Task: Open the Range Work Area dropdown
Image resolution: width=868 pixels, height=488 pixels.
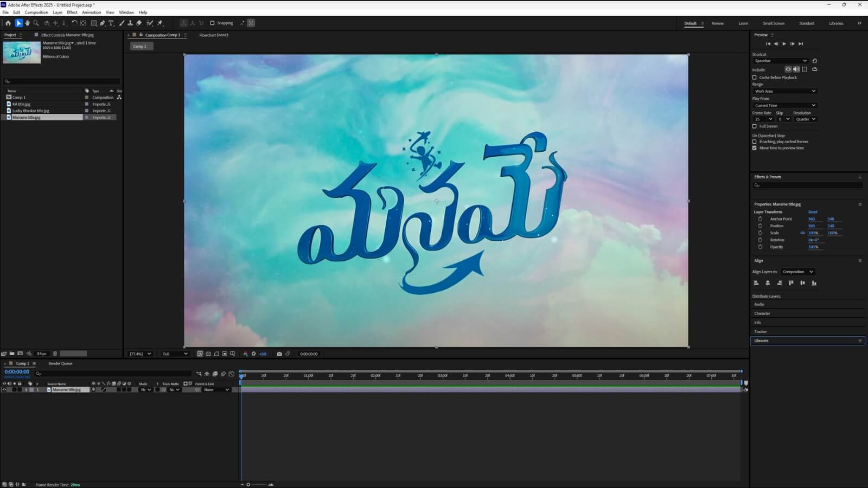Action: pos(784,91)
